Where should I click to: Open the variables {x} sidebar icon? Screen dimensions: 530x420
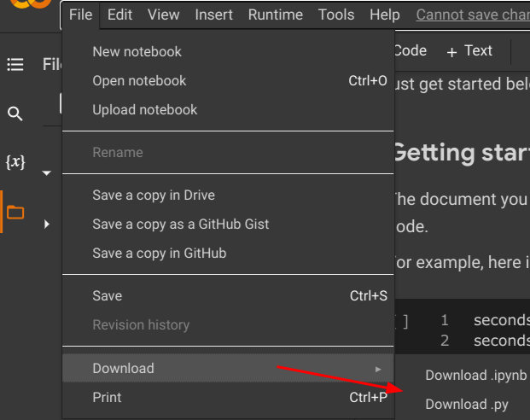pos(15,162)
